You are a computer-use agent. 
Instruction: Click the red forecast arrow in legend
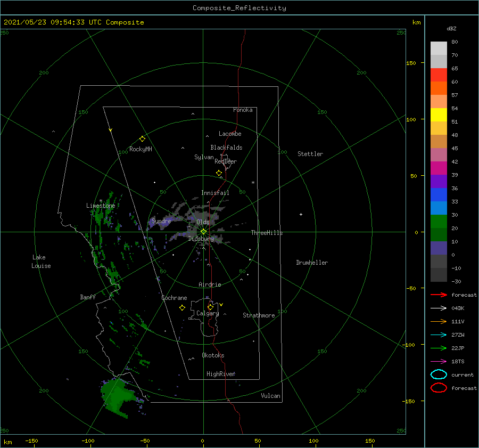tap(439, 295)
